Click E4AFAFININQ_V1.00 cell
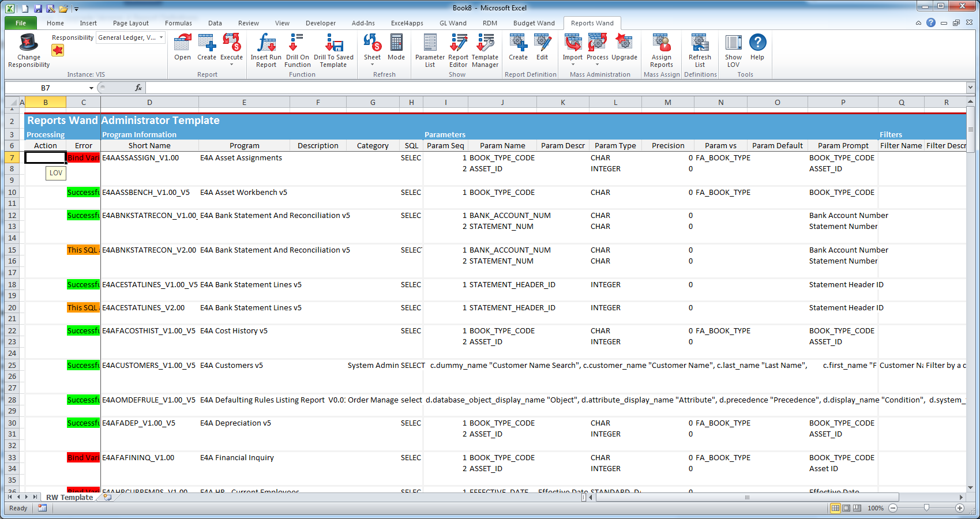The width and height of the screenshot is (980, 519). click(149, 457)
